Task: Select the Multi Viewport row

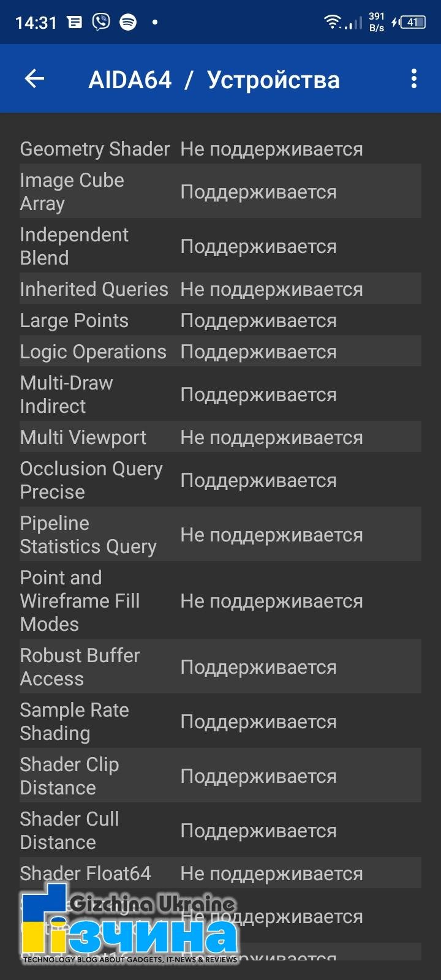Action: [x=221, y=437]
